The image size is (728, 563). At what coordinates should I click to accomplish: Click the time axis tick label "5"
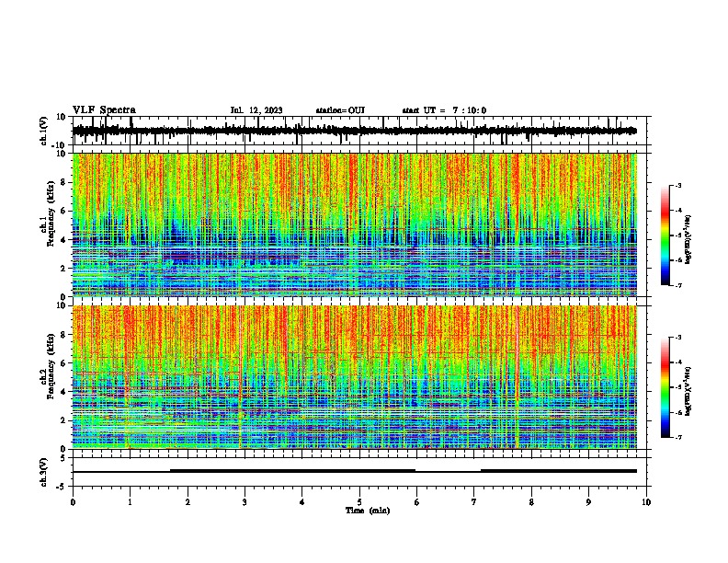(359, 502)
